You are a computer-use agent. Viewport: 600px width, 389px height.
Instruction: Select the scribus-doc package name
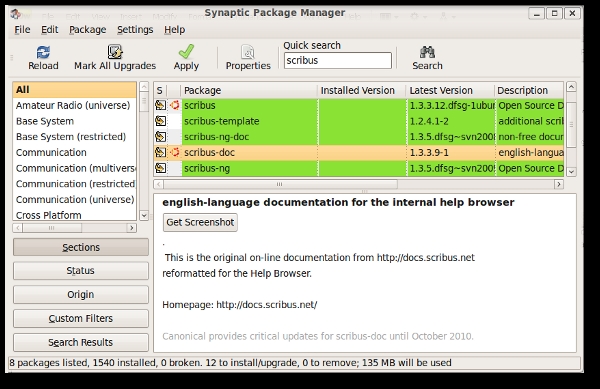209,152
